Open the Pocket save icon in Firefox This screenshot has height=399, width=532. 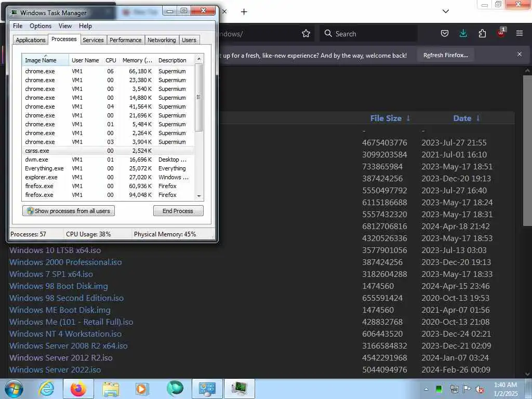click(445, 34)
